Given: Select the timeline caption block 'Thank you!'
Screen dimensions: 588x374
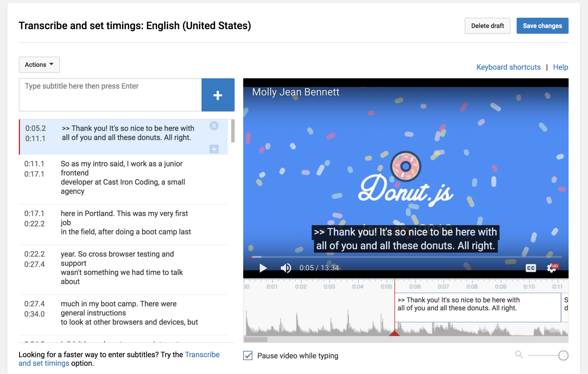Looking at the screenshot, I should pos(478,307).
